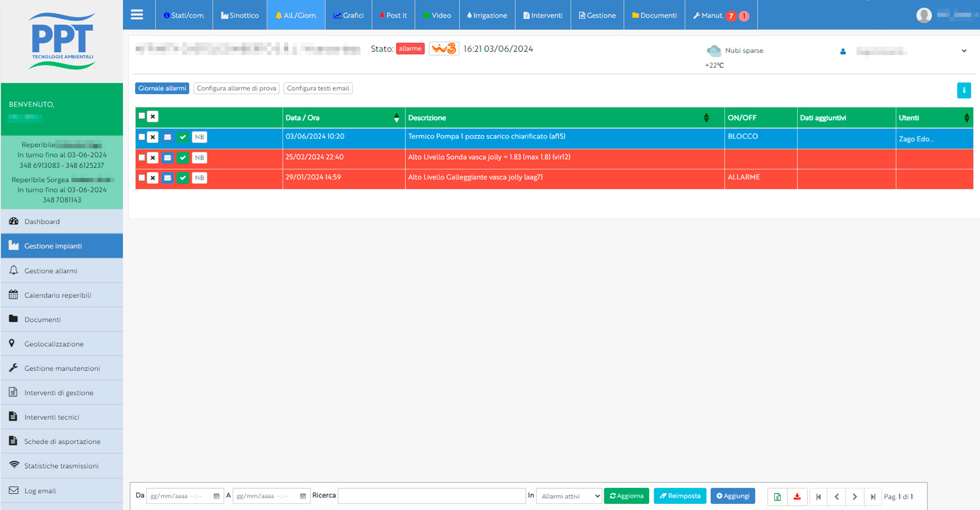
Task: Go to previous page arrow
Action: pyautogui.click(x=836, y=497)
